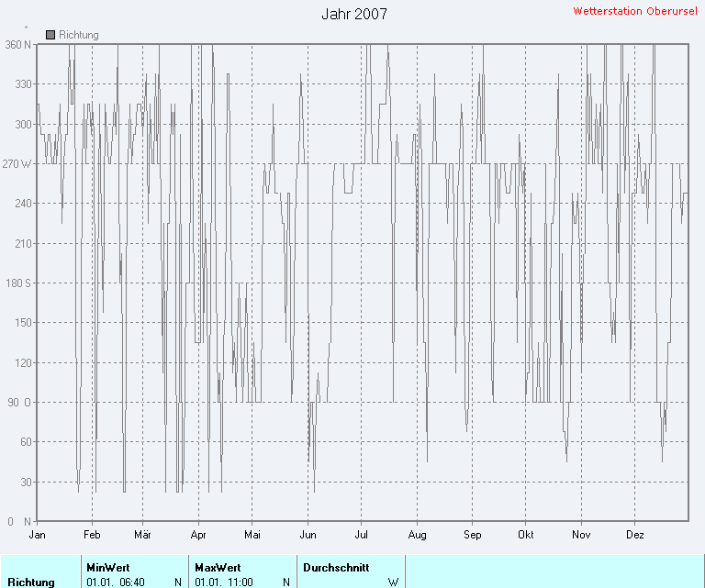Click the 150 axis label

pos(23,323)
